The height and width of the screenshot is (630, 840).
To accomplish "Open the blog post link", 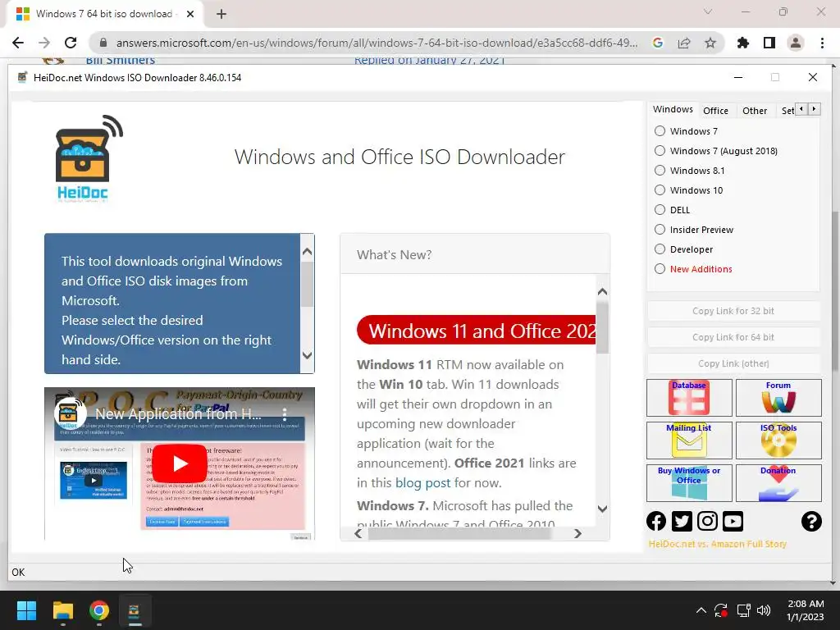I will 422,482.
